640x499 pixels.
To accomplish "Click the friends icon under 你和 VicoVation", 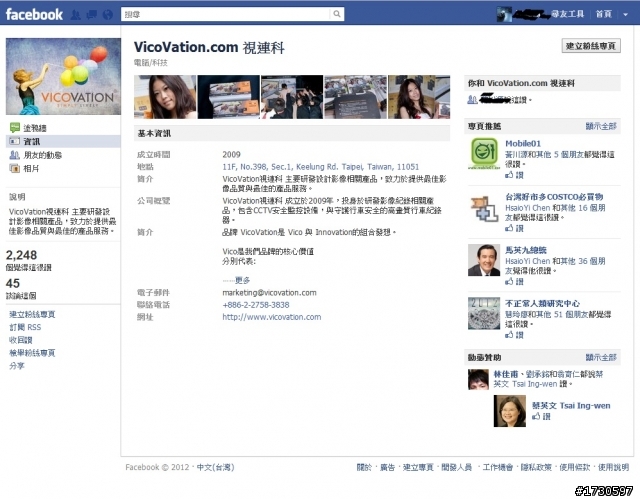I will pos(473,100).
